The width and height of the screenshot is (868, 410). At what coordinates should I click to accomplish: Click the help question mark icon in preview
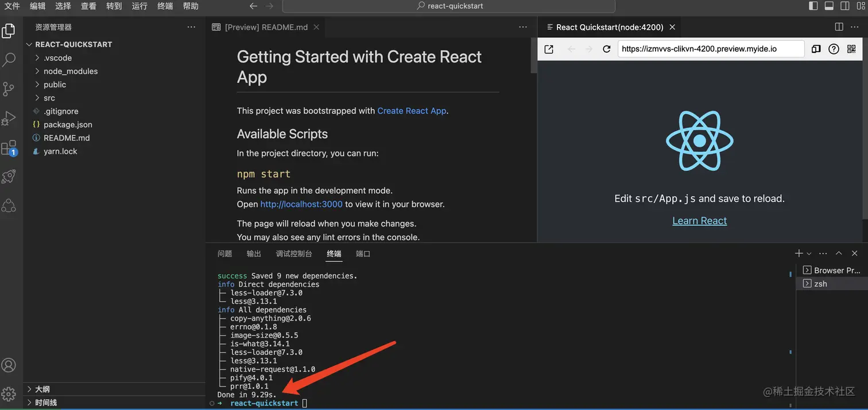click(x=834, y=49)
